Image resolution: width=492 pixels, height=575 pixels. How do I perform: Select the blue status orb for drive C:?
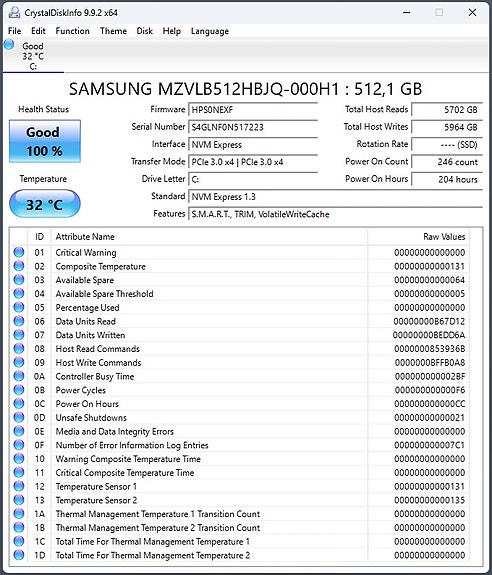[9, 45]
